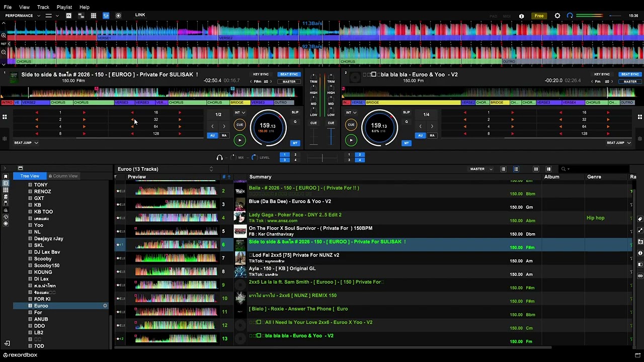Toggle headphone CUE for the left mixer channel
644x362 pixels.
(313, 123)
